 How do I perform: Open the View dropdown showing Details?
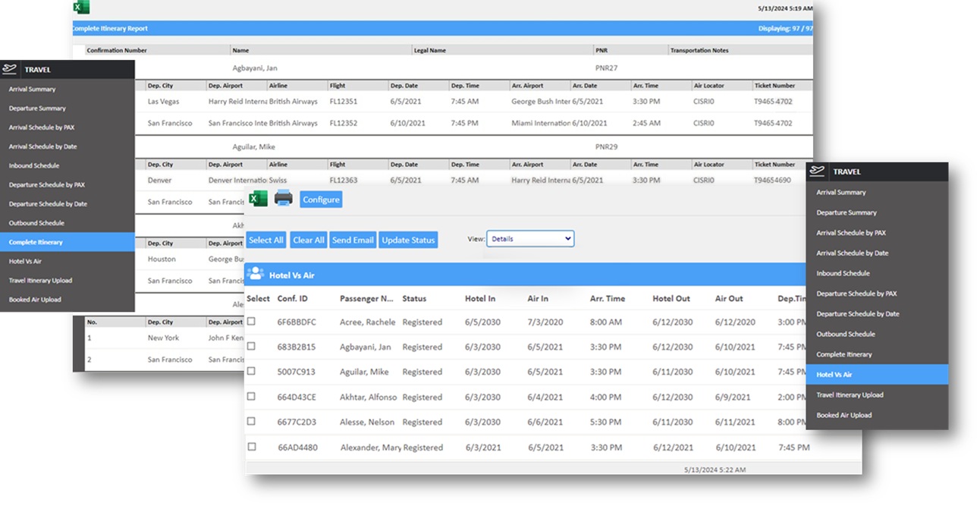pos(529,239)
